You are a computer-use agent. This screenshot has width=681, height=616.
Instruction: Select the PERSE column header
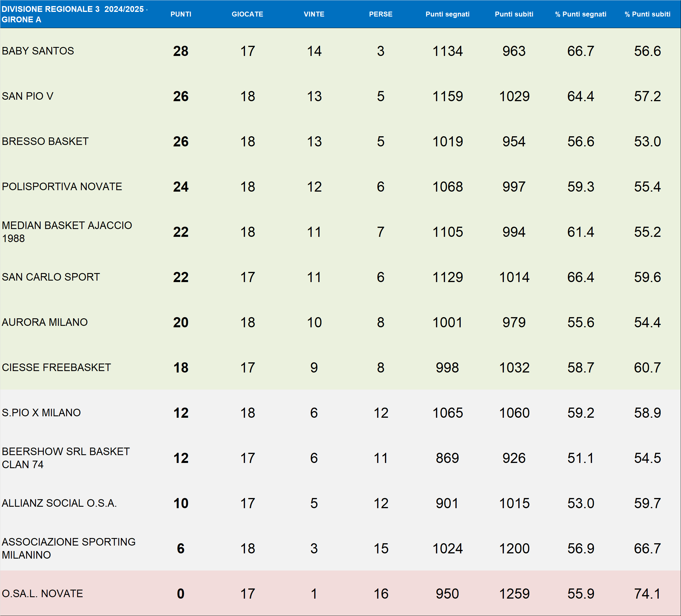(x=381, y=14)
